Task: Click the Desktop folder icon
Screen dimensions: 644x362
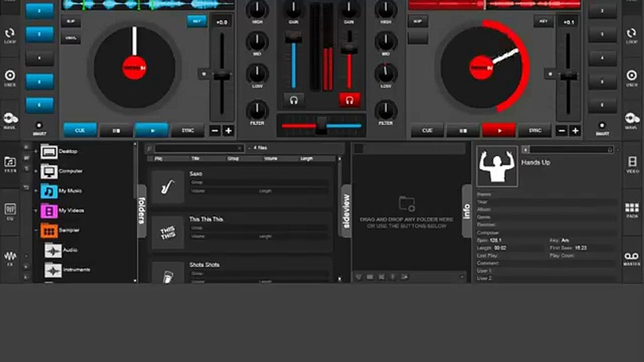Action: tap(49, 151)
